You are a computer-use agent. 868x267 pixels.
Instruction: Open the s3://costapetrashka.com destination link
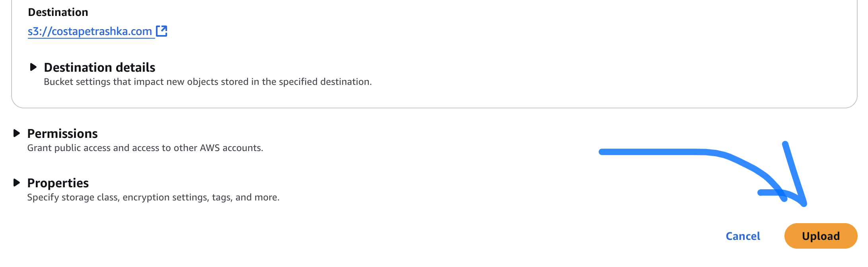tap(90, 31)
